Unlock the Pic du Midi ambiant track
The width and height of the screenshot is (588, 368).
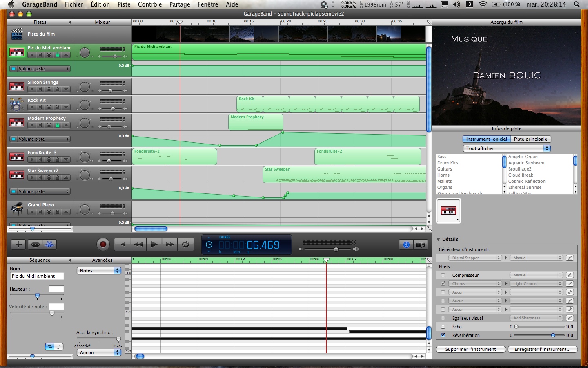tap(57, 55)
